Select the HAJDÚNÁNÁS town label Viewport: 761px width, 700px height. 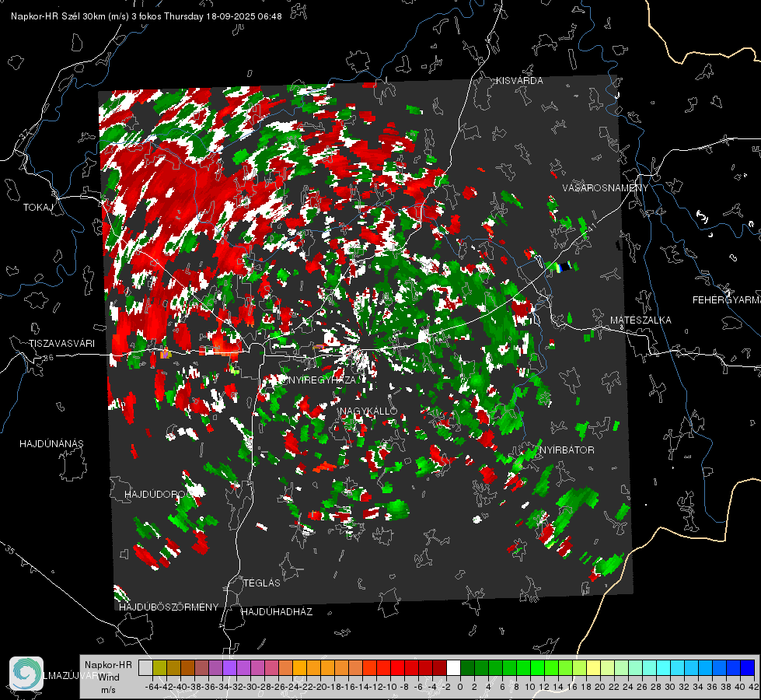[x=51, y=443]
